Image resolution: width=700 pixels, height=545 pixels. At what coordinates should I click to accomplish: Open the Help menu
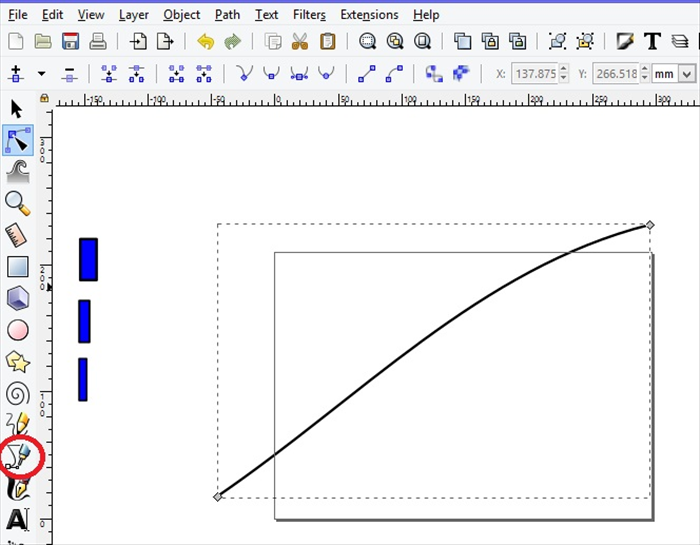pos(426,15)
